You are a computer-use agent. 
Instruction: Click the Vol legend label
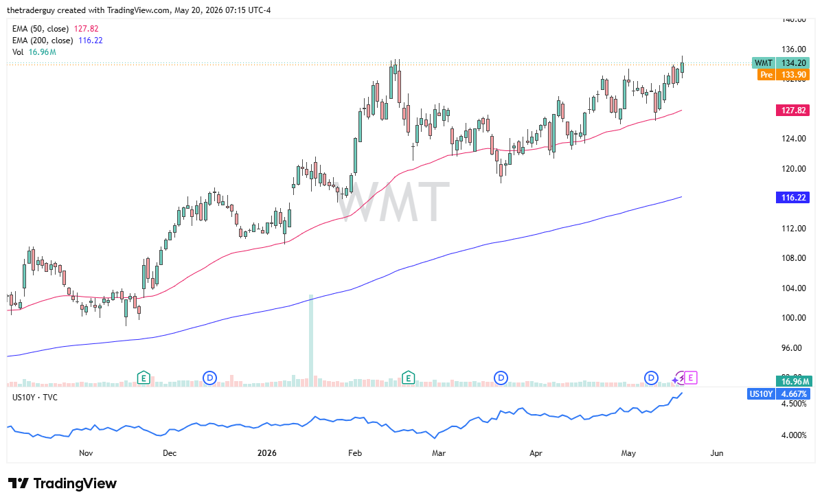tap(18, 52)
